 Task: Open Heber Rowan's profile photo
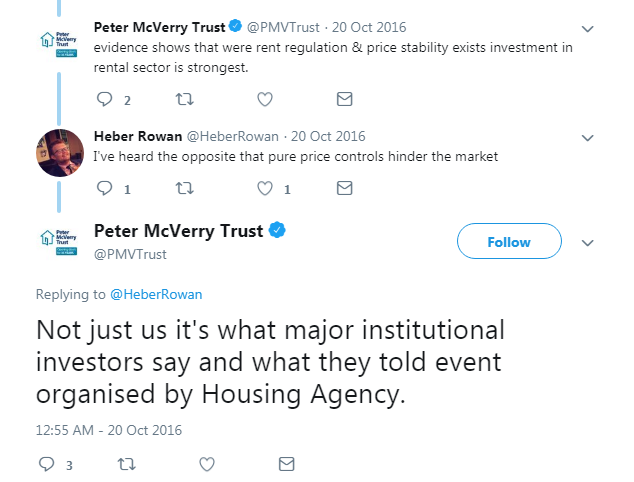tap(60, 153)
